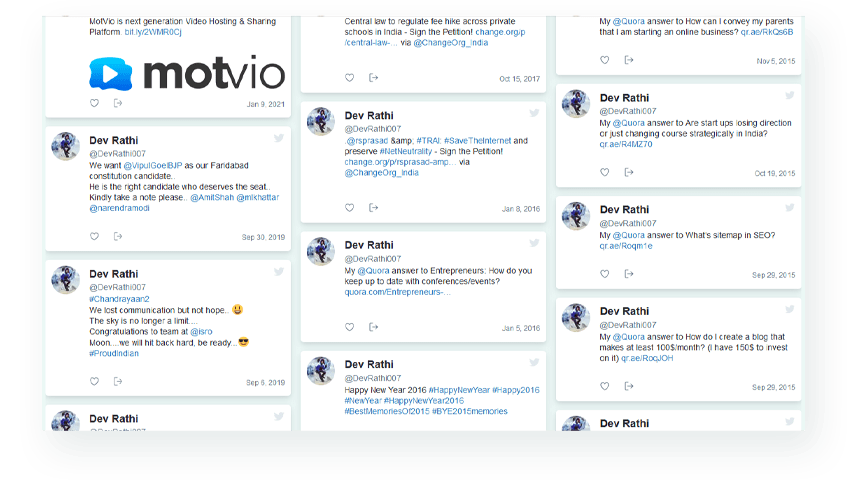Share the sitemap in SEO tweet
Screen dimensions: 847x480
coord(628,274)
